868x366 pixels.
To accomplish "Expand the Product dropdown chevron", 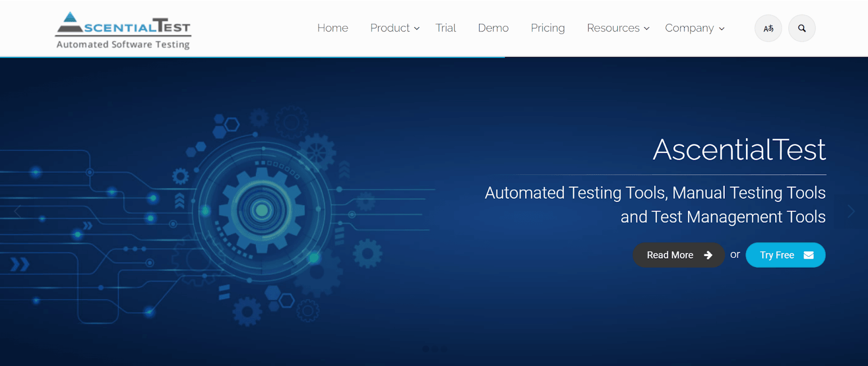I will pyautogui.click(x=417, y=29).
